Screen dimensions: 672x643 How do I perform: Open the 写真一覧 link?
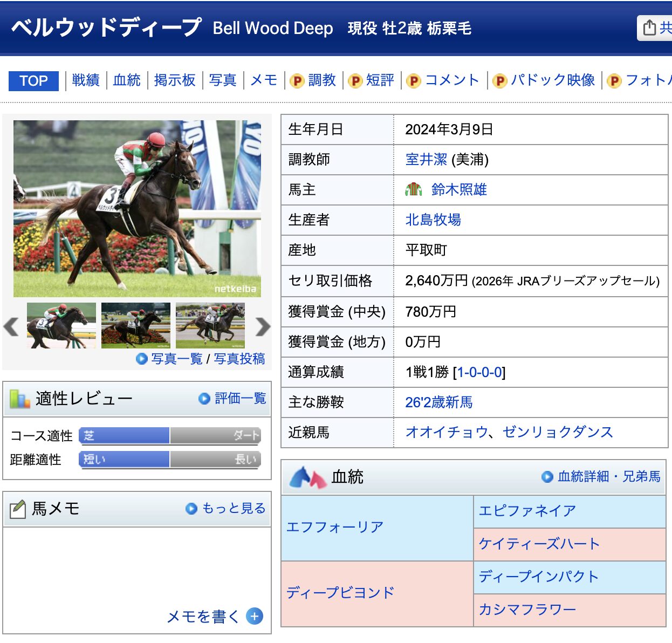coord(177,359)
